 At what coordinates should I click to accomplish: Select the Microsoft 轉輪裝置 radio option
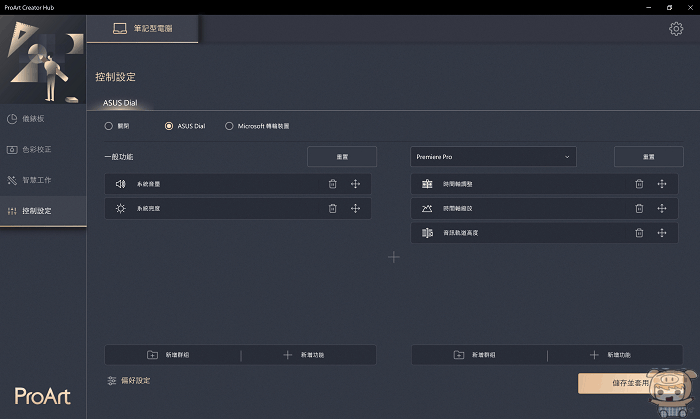(229, 126)
